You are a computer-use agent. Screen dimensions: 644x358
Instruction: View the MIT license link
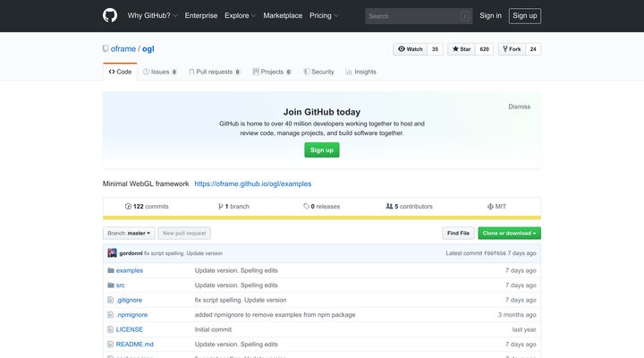click(x=496, y=207)
